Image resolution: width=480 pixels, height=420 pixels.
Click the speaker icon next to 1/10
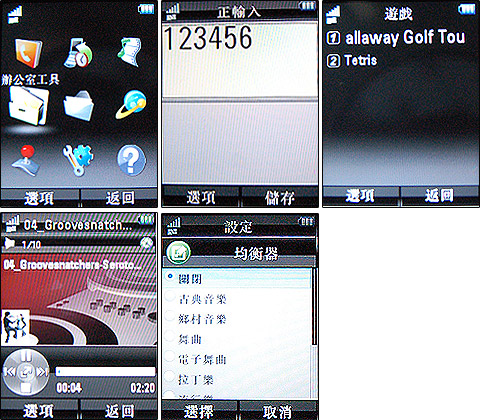[x=9, y=243]
